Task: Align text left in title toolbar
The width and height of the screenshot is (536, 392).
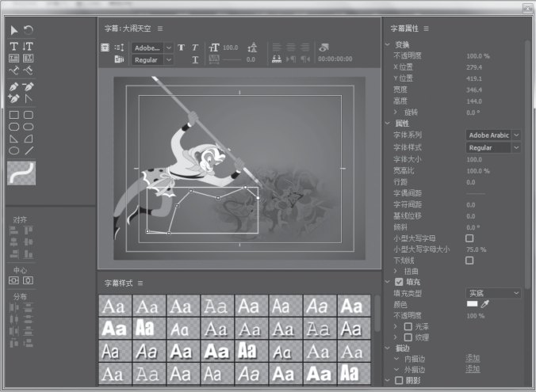Action: click(x=277, y=48)
